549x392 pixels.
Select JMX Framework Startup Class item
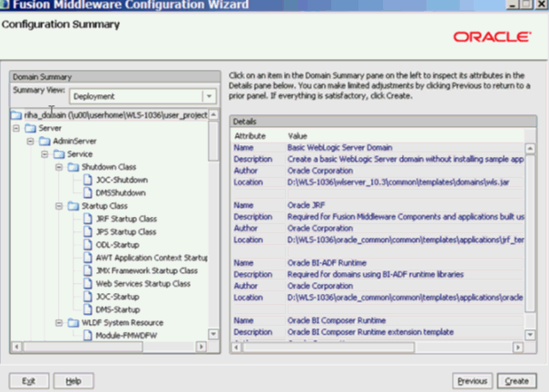click(147, 270)
